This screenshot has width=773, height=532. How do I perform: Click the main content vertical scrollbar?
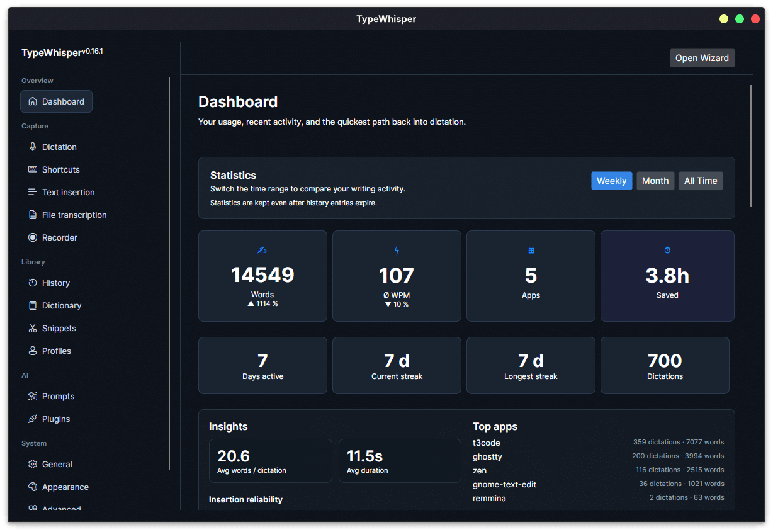click(x=751, y=146)
